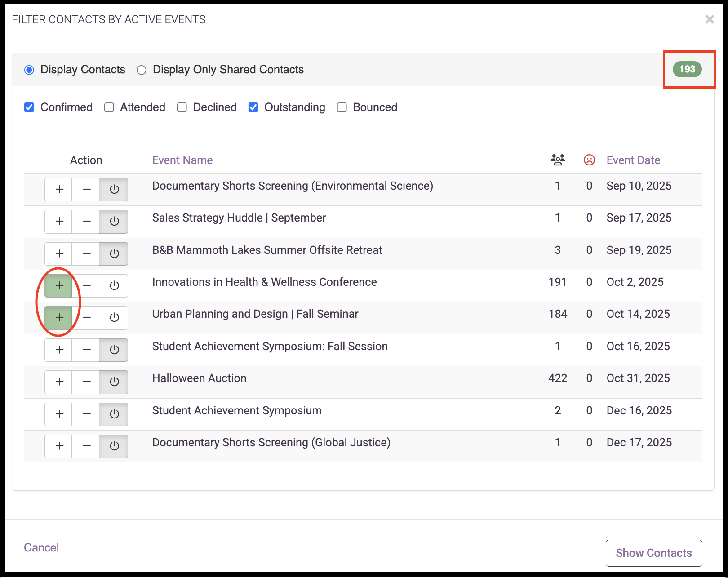The image size is (728, 578).
Task: Enable the Declined checkbox
Action: [182, 107]
